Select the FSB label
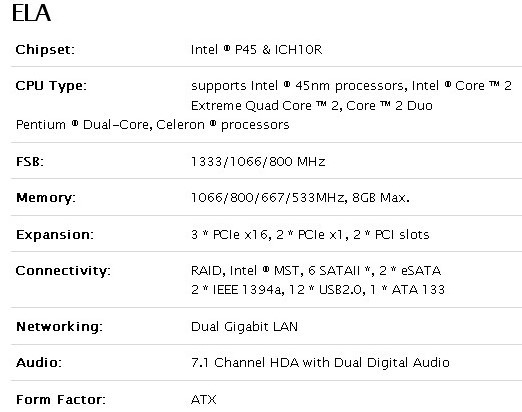 point(30,162)
